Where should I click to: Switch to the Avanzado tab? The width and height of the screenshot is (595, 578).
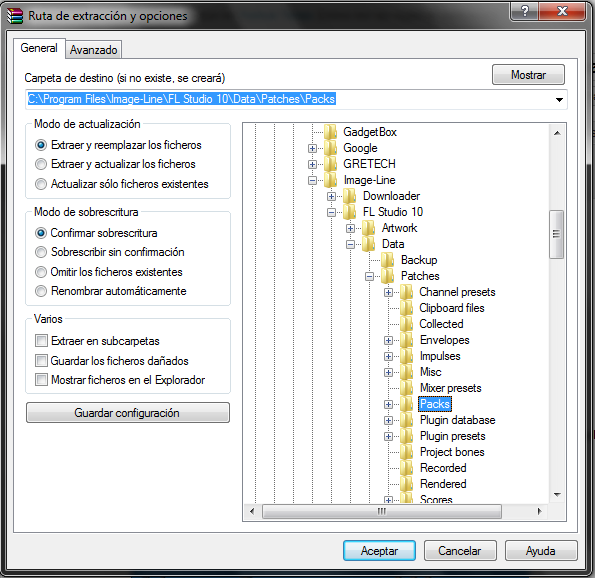click(93, 50)
